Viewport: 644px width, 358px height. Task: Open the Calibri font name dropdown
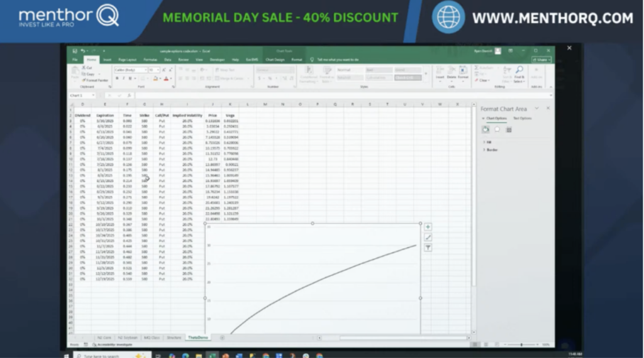click(x=145, y=70)
